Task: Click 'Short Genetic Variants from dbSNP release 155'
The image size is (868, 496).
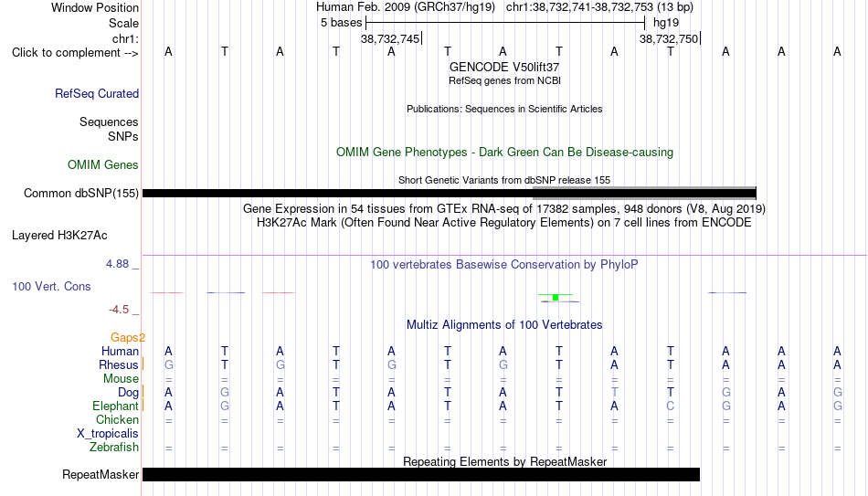Action: click(x=504, y=181)
